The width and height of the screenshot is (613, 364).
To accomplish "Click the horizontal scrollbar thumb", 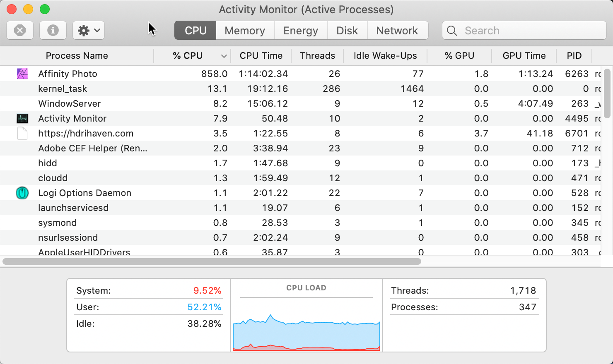I will [212, 261].
